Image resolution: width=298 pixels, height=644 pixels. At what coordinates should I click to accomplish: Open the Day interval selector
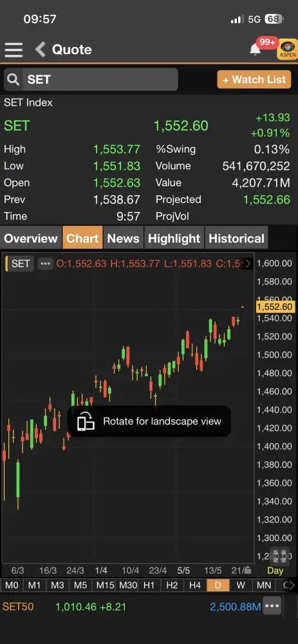[275, 570]
